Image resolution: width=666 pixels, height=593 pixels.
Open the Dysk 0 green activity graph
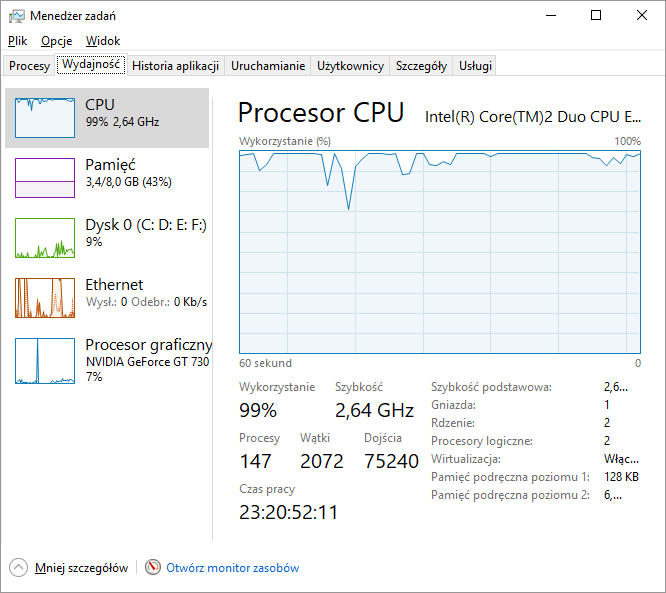point(45,238)
